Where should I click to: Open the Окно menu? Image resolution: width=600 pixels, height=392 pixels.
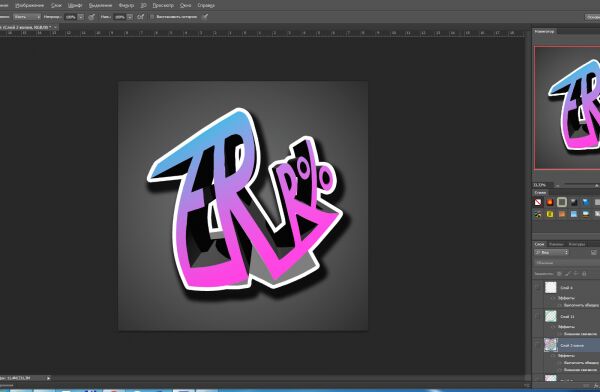185,5
